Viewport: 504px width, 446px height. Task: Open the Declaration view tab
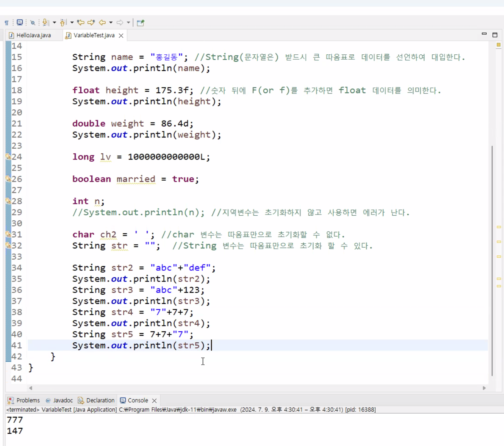pyautogui.click(x=96, y=400)
